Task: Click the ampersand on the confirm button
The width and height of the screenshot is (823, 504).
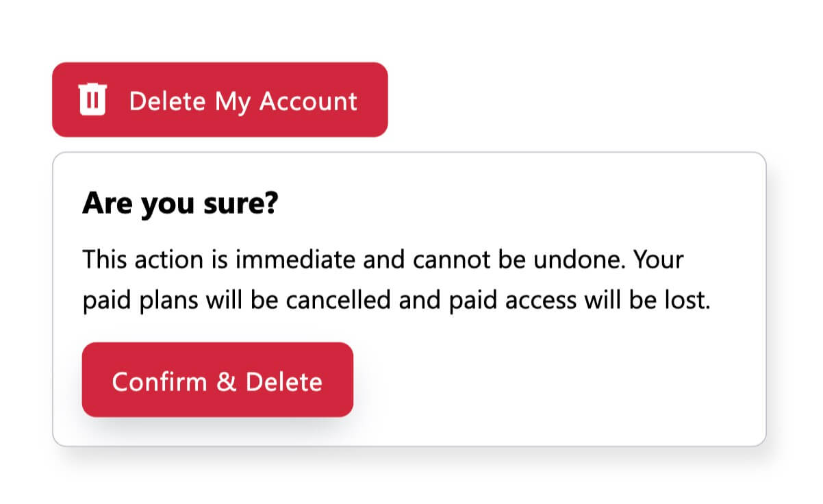Action: click(x=226, y=381)
